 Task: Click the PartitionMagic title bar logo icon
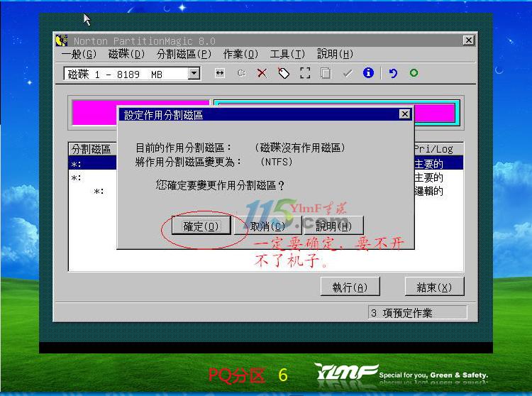coord(62,40)
